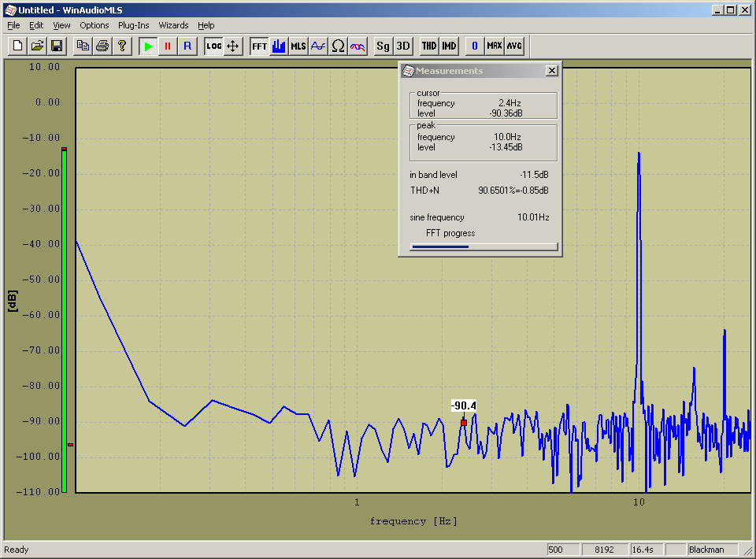
Task: Toggle the FFT analysis mode
Action: [259, 46]
